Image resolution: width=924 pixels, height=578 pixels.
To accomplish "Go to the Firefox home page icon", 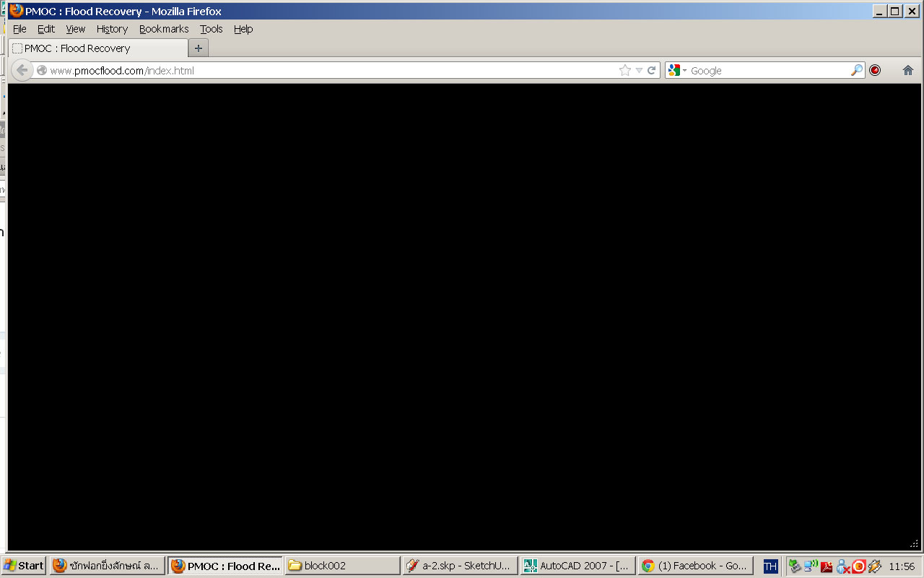I will 908,70.
